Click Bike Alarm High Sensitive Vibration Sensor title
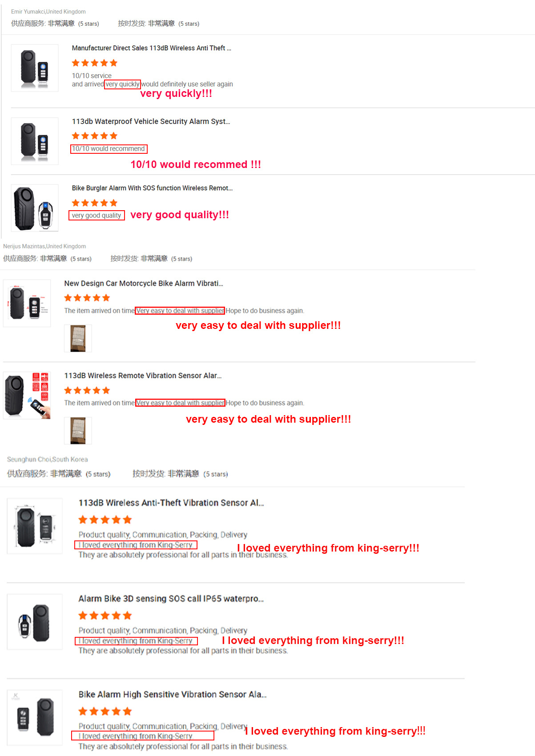 [173, 694]
